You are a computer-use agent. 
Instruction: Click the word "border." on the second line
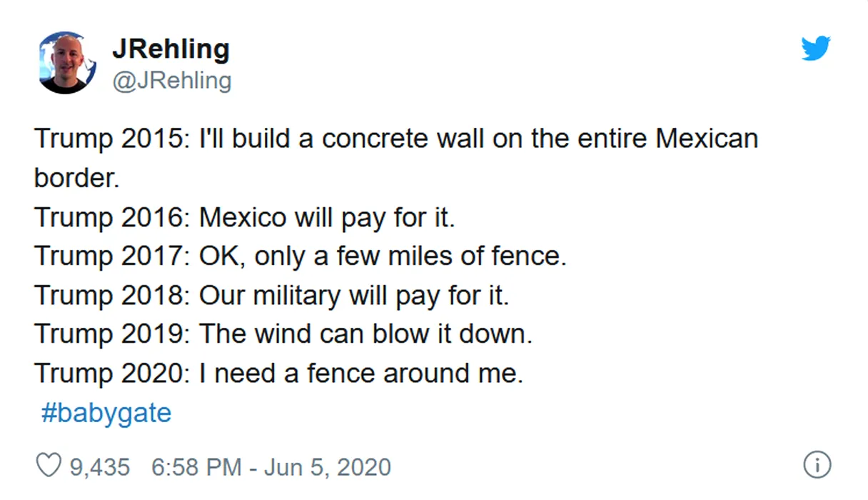(76, 177)
